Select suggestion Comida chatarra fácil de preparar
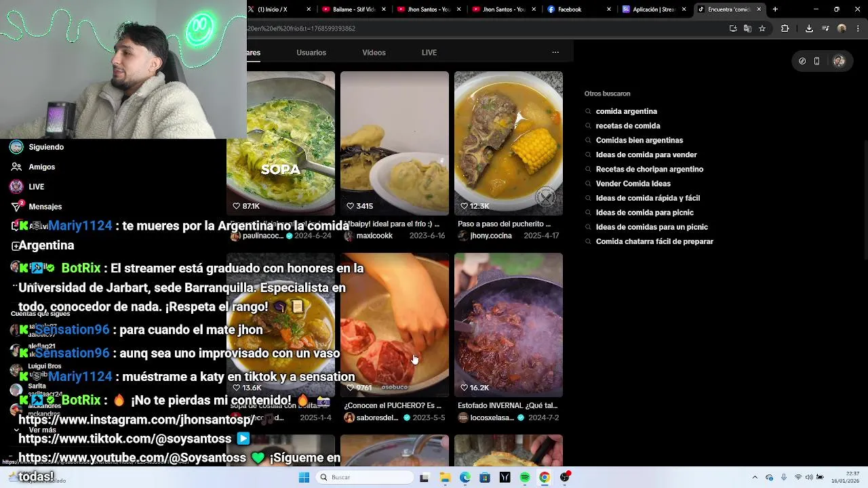This screenshot has width=868, height=488. [x=654, y=241]
